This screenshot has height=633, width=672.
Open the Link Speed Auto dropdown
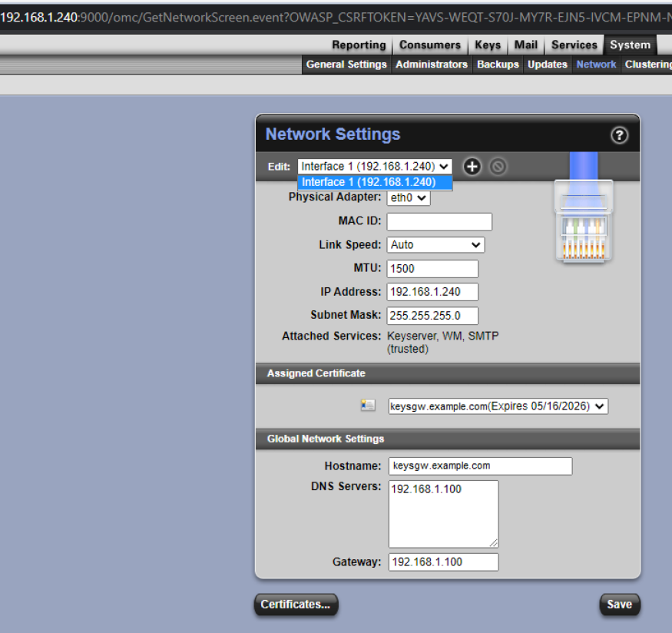point(435,245)
